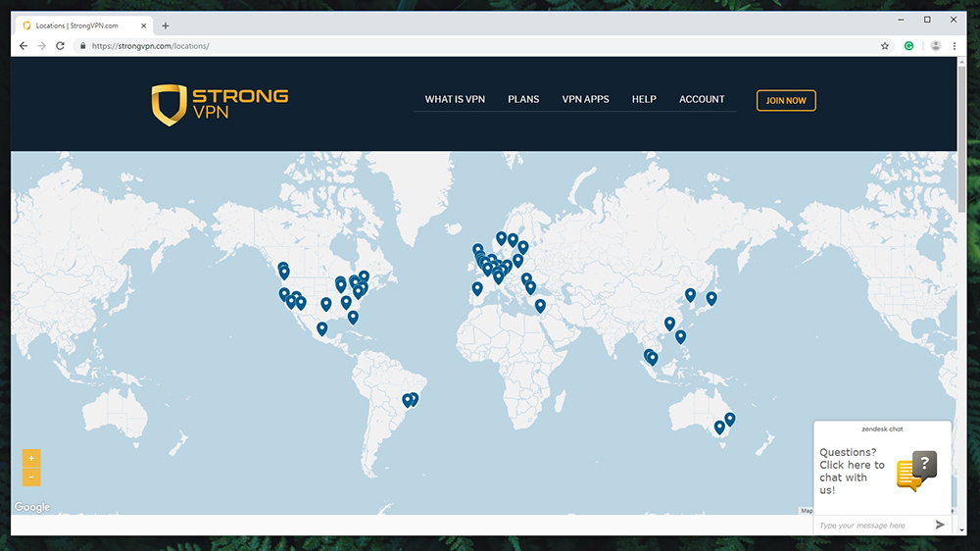Viewport: 980px width, 551px height.
Task: Click the scrollbar down arrow
Action: [x=961, y=529]
